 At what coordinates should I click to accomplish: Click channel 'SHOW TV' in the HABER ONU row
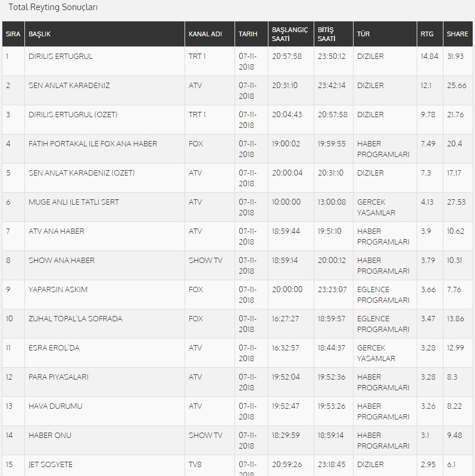(x=205, y=436)
